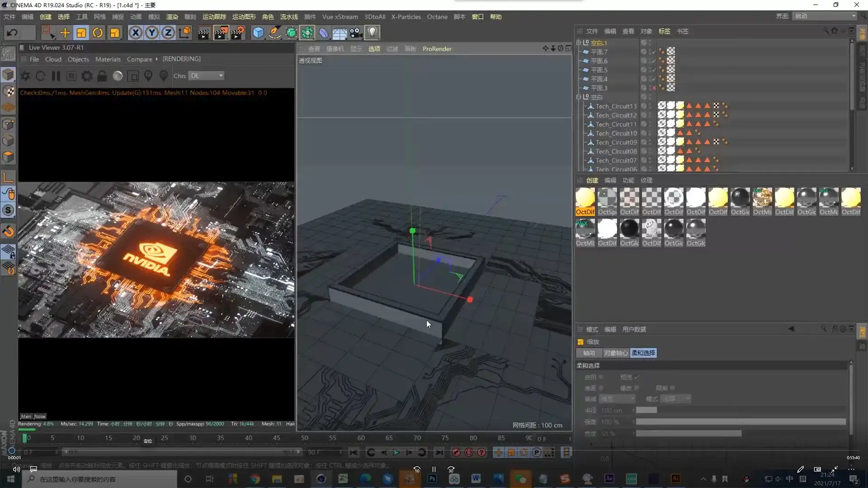Enable region render in Live Viewer
The height and width of the screenshot is (488, 868).
coord(71,75)
